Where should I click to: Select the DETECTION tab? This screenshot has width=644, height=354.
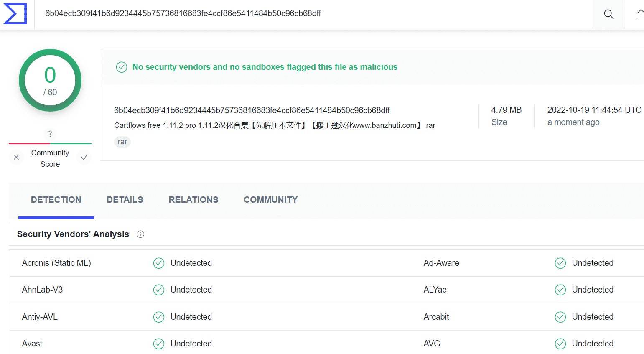coord(56,200)
